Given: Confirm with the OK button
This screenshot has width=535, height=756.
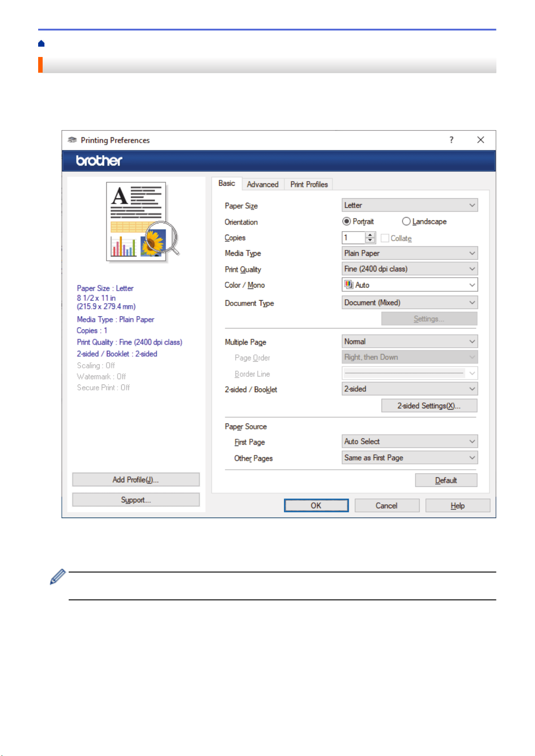Looking at the screenshot, I should point(316,506).
